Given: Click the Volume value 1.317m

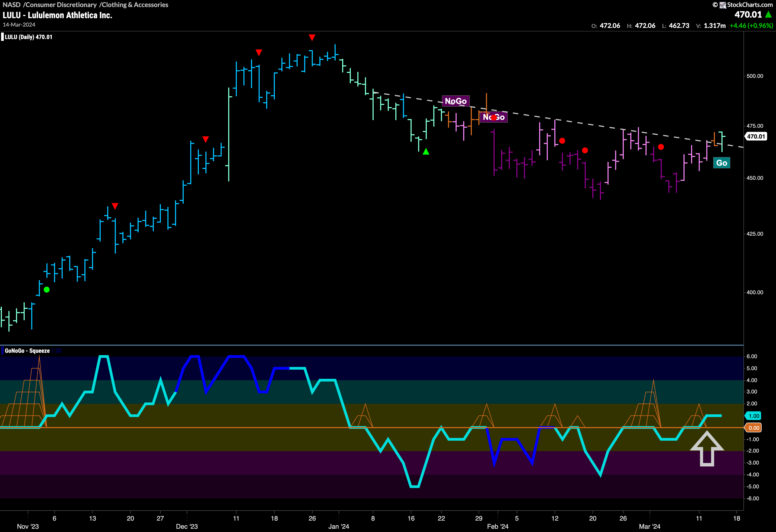Looking at the screenshot, I should 715,26.
